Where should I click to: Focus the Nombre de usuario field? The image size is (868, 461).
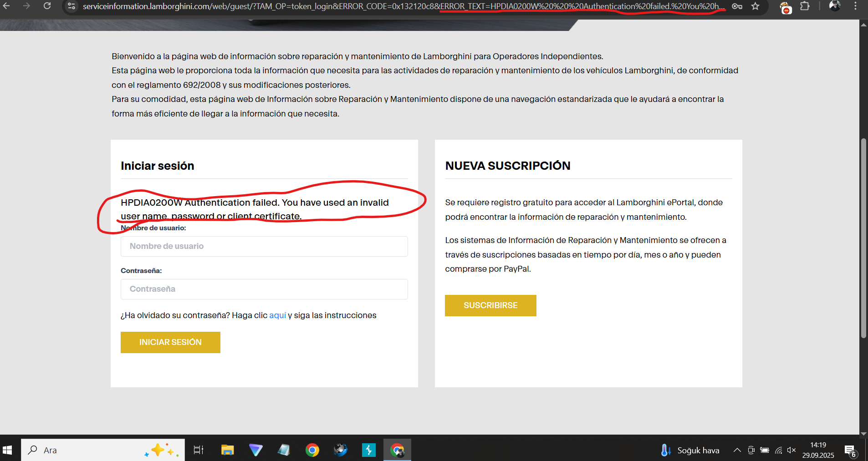[264, 246]
